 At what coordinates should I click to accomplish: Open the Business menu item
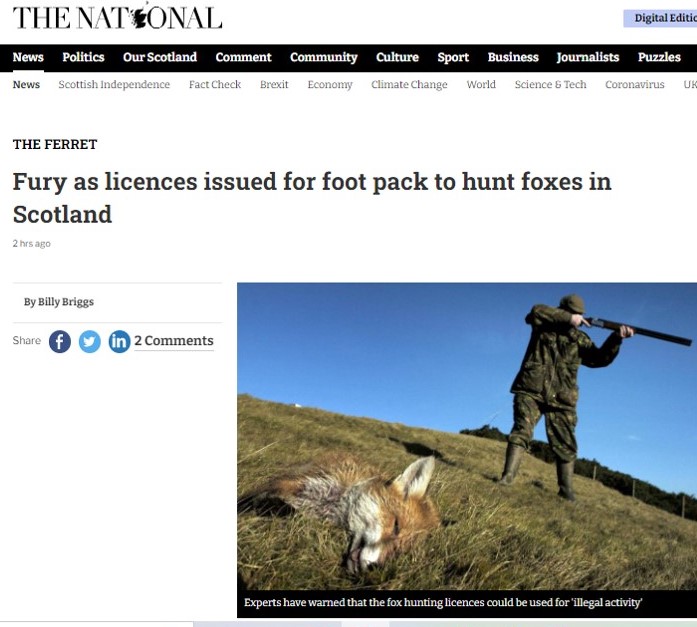[513, 57]
